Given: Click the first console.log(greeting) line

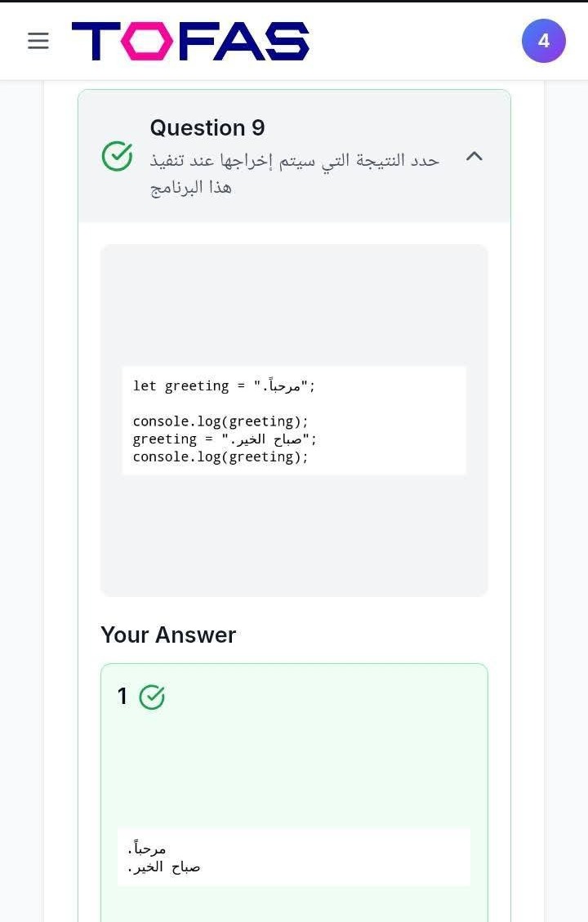Looking at the screenshot, I should [x=220, y=421].
